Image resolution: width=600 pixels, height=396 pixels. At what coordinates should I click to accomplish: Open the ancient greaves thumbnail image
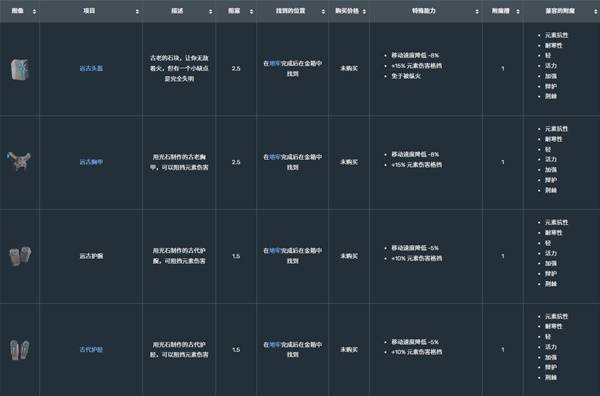[19, 350]
